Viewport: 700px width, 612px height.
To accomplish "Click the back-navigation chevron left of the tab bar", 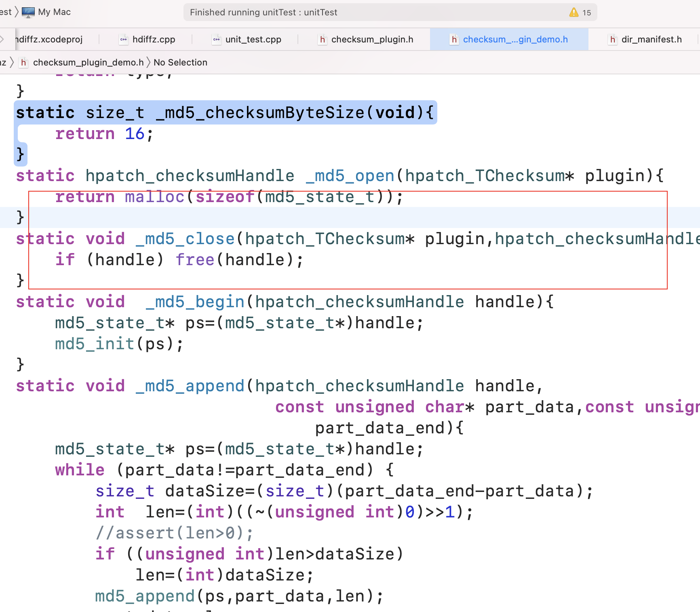I will [x=3, y=39].
